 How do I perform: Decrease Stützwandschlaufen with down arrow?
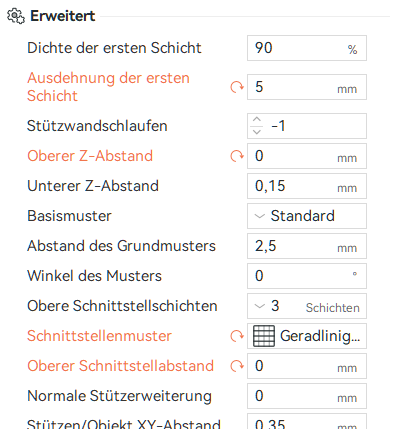(257, 132)
